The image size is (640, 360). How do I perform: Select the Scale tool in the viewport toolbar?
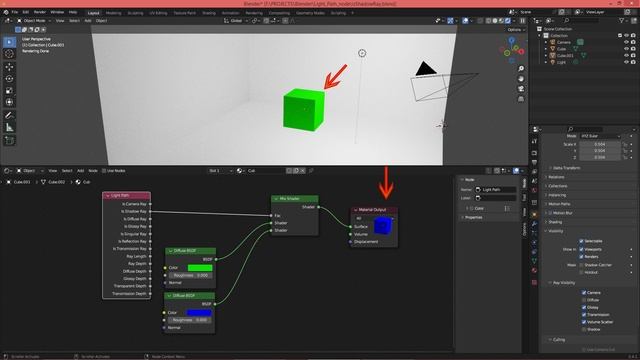click(x=9, y=91)
